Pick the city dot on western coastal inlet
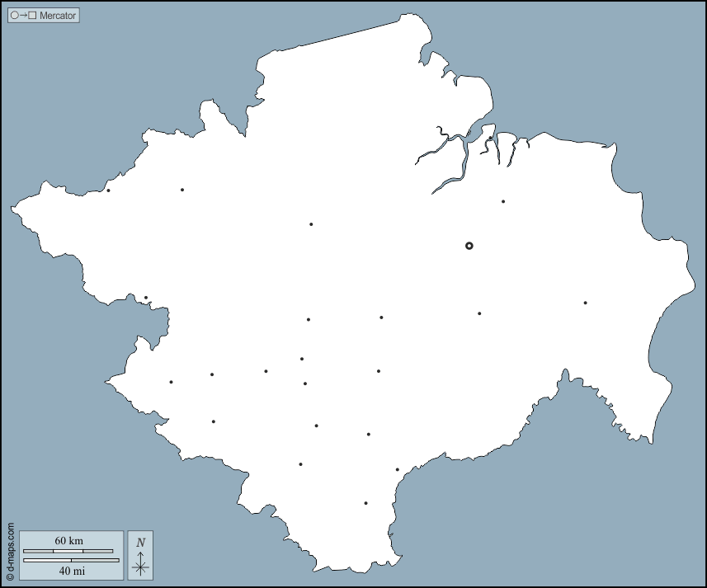The width and height of the screenshot is (707, 588). pos(146,298)
